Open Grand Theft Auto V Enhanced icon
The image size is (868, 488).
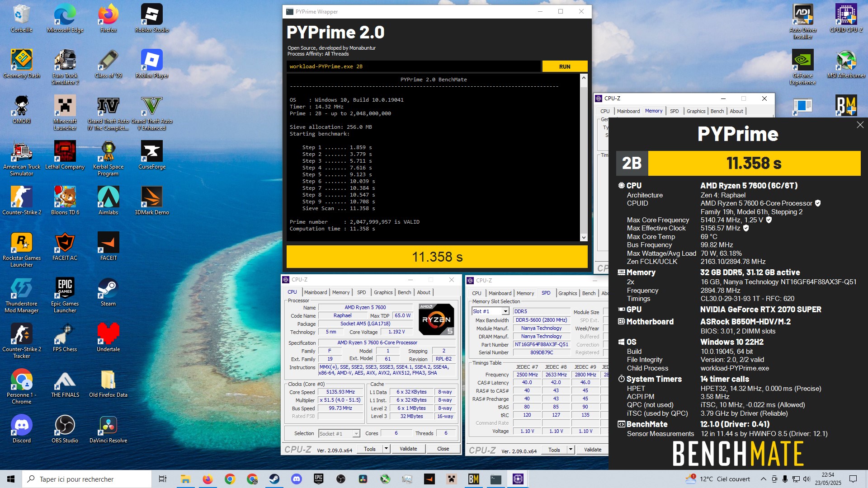[152, 113]
